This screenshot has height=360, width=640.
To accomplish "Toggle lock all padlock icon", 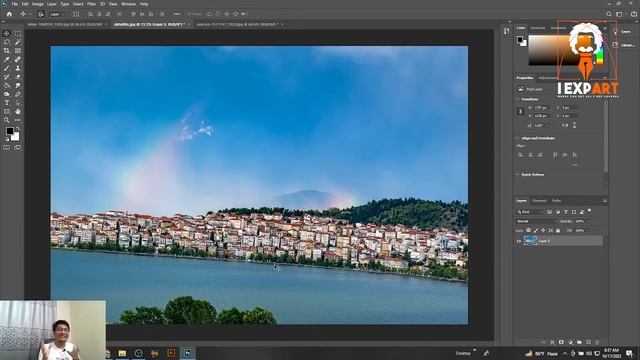I will pos(558,230).
